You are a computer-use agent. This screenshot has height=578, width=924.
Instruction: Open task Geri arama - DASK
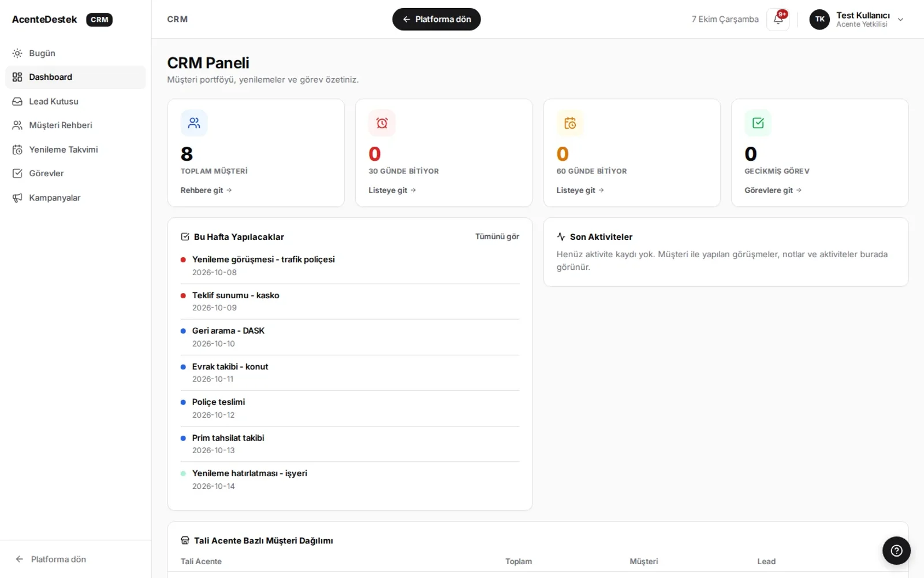350,337
